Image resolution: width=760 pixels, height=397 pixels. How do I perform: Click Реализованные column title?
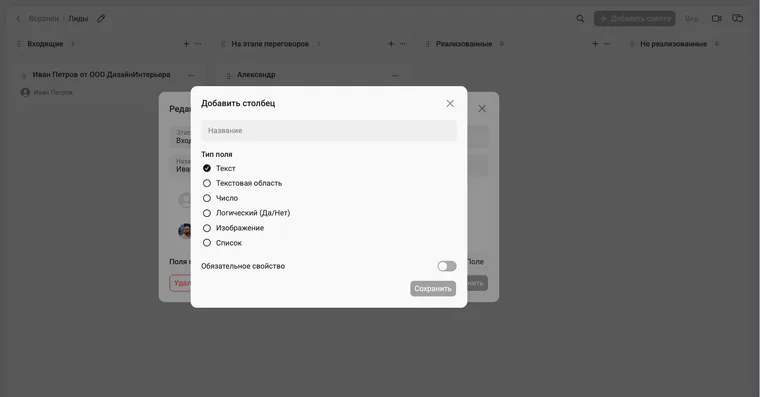coord(464,44)
